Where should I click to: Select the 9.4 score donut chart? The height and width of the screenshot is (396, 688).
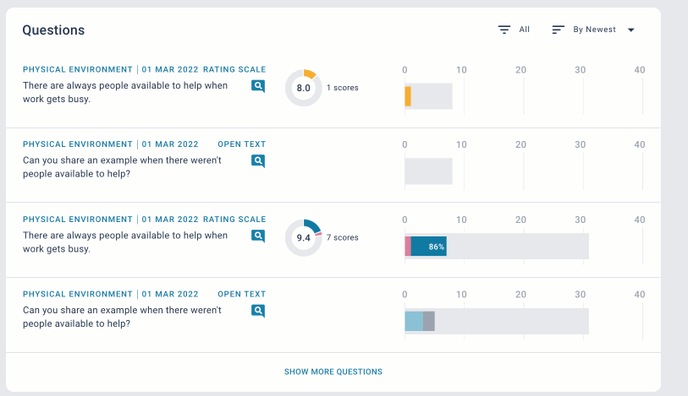303,238
